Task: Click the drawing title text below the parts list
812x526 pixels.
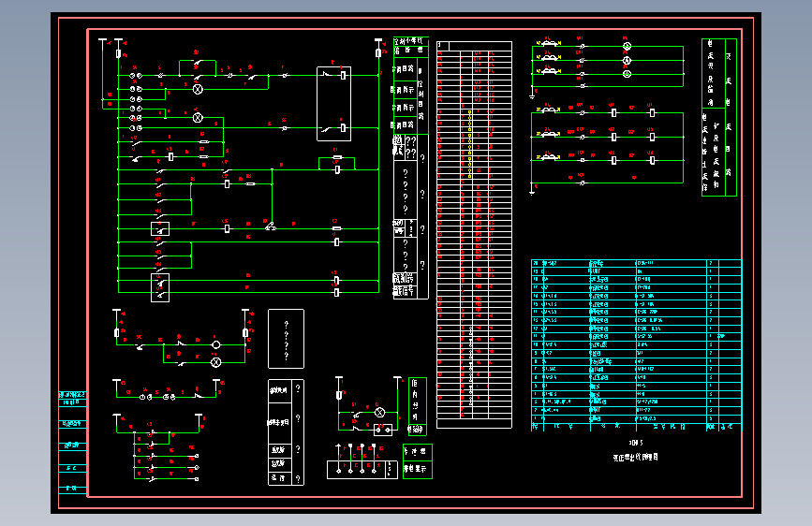Action: [635, 457]
